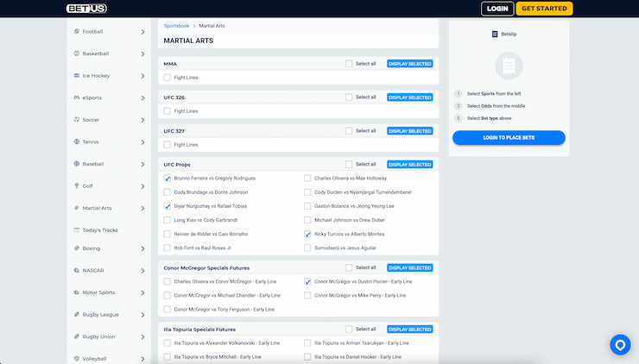Check UFC 327 Fight Lines checkbox
639x364 pixels.
[167, 145]
